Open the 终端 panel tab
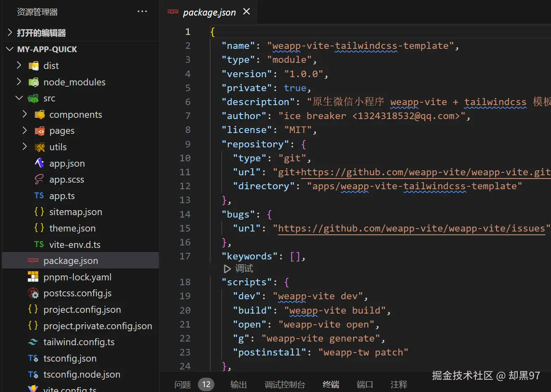Screen dimensions: 551x392 331,385
